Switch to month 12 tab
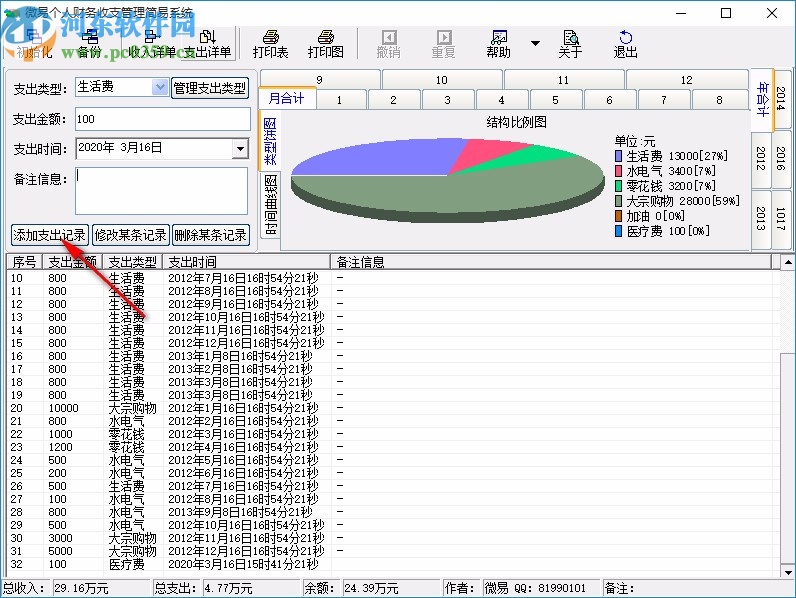This screenshot has width=796, height=598. tap(687, 80)
